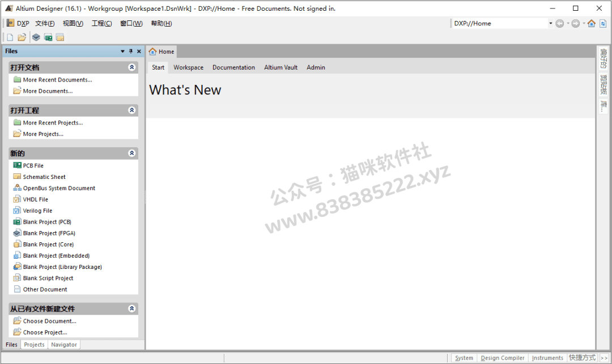Click the Blank Project (FPGA) icon
Screen dimensions: 612x364
tap(17, 233)
